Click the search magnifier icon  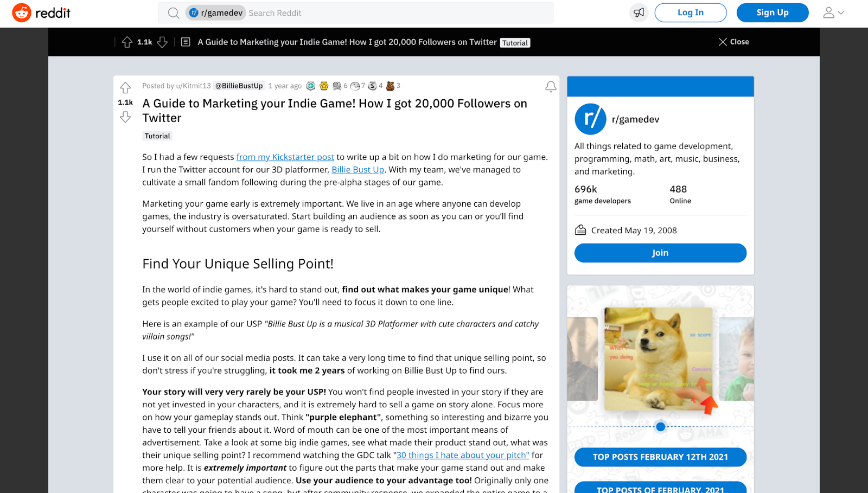click(174, 13)
